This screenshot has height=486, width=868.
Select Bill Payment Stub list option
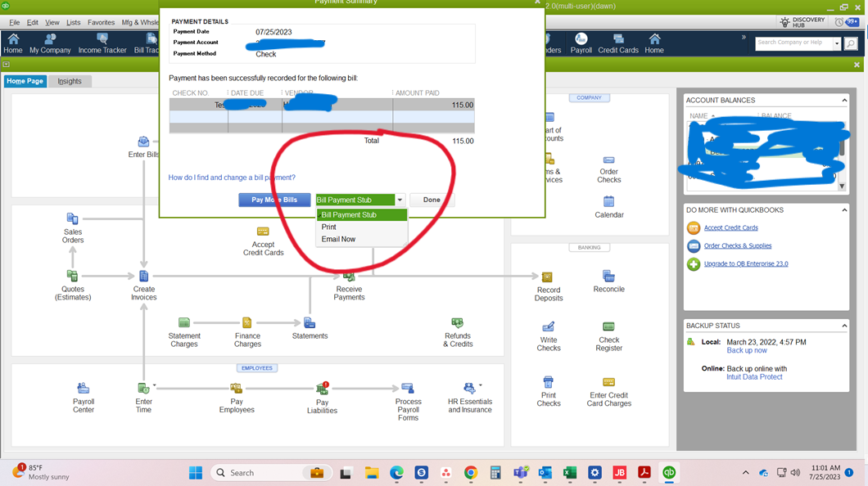tap(361, 214)
